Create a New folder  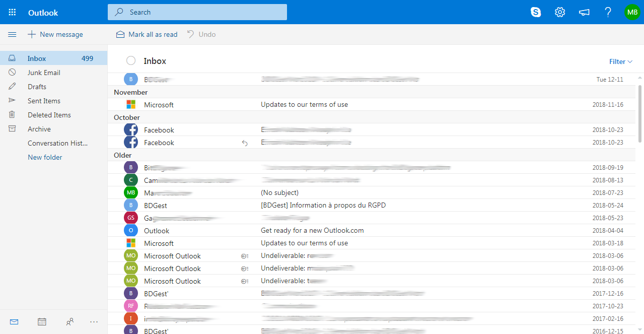[45, 157]
